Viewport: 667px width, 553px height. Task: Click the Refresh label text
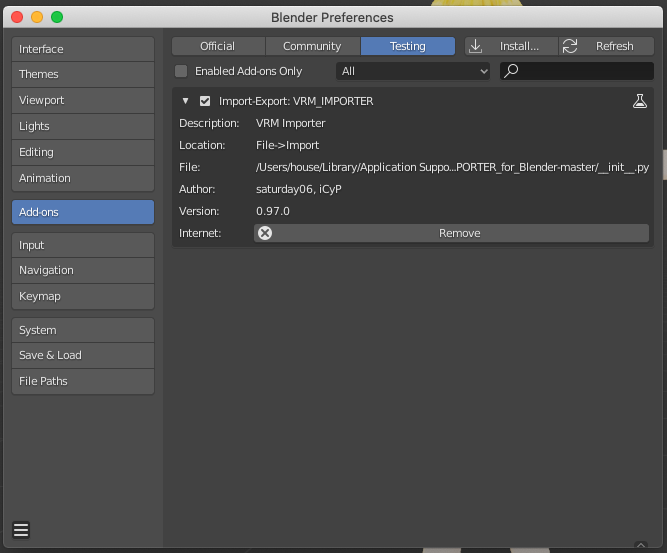[x=615, y=46]
